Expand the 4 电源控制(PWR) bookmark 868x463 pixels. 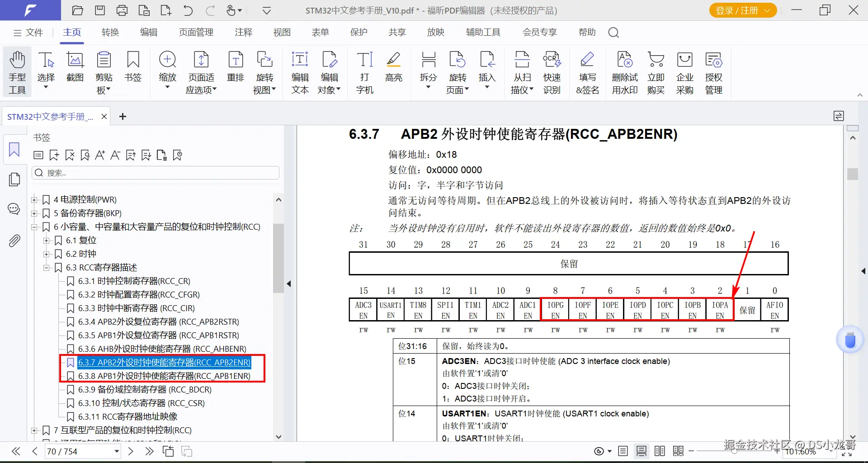34,200
